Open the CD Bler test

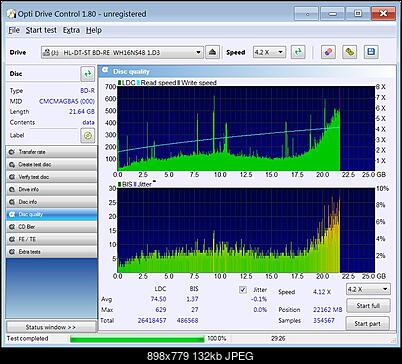click(52, 227)
